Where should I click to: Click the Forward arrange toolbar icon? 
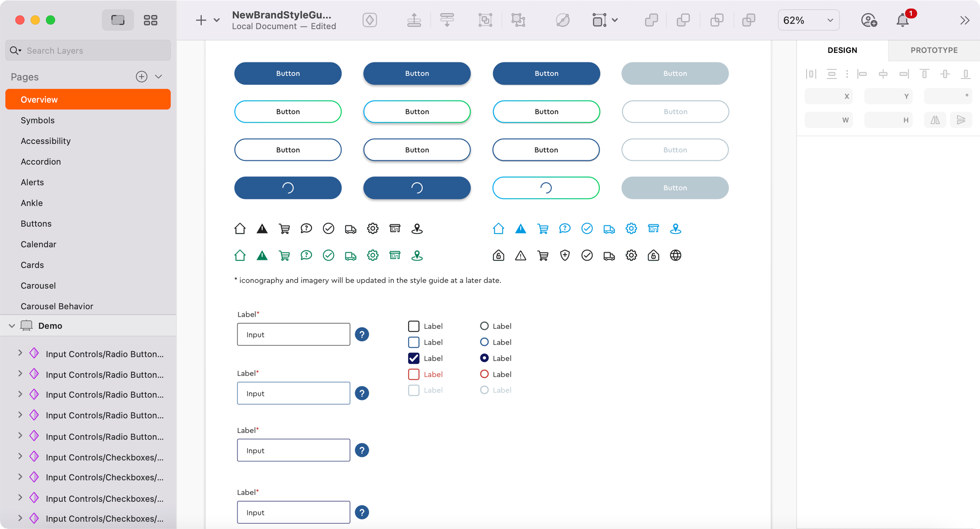pyautogui.click(x=414, y=20)
